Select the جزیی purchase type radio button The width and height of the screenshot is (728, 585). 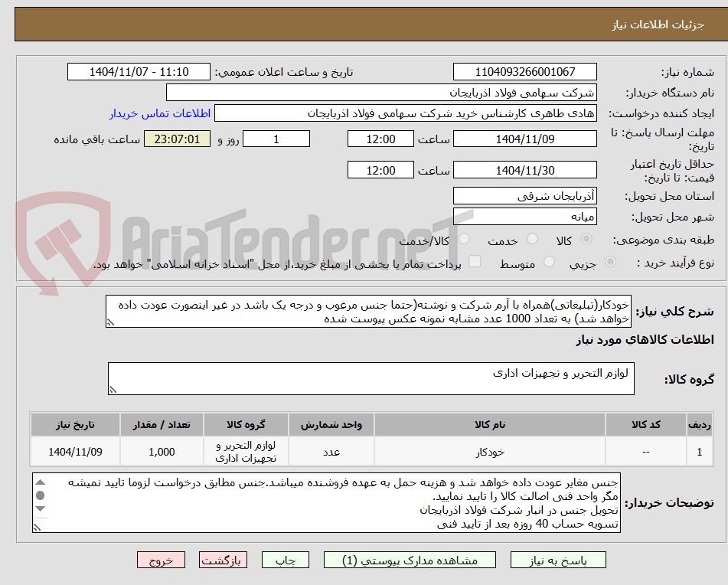[609, 261]
